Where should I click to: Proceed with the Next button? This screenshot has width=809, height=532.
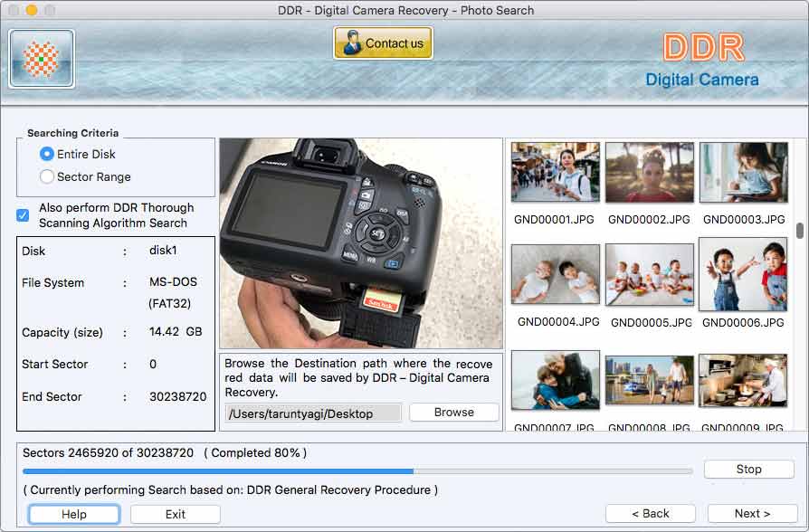750,514
